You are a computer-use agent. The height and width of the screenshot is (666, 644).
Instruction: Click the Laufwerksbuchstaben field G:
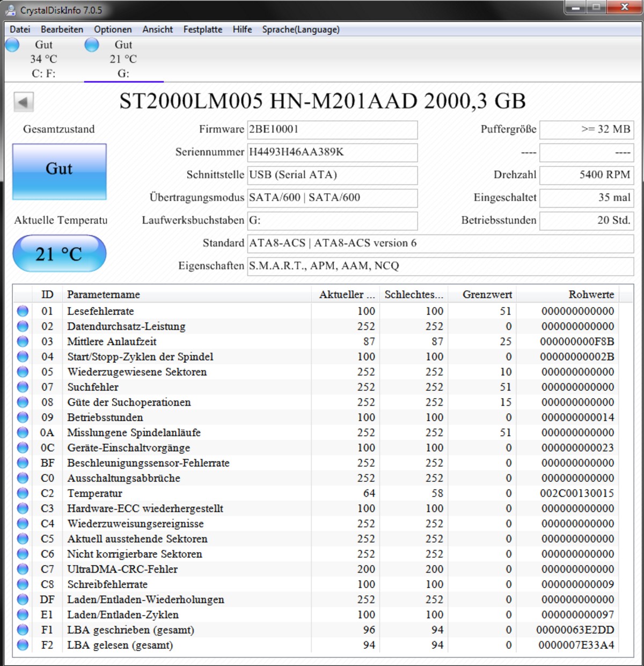[332, 221]
